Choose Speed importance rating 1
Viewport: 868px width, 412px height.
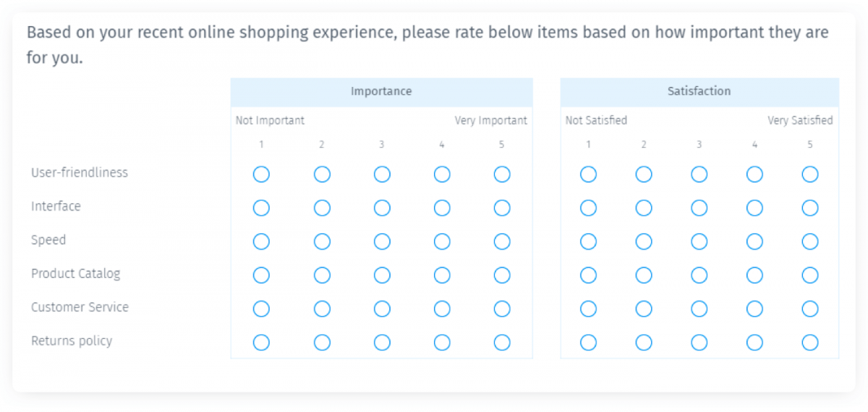[261, 241]
